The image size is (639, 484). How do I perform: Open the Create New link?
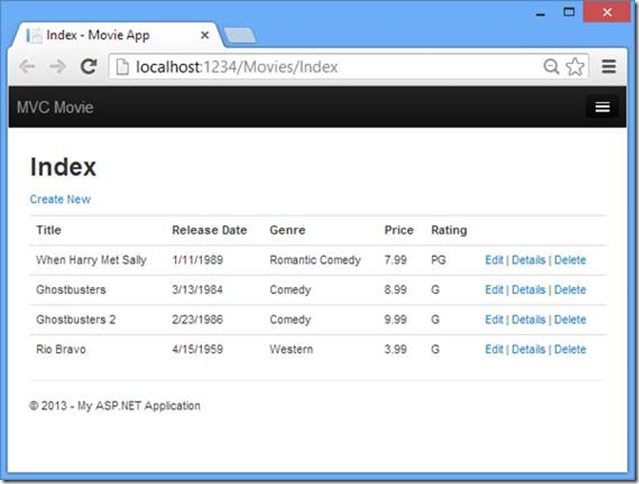[x=60, y=199]
